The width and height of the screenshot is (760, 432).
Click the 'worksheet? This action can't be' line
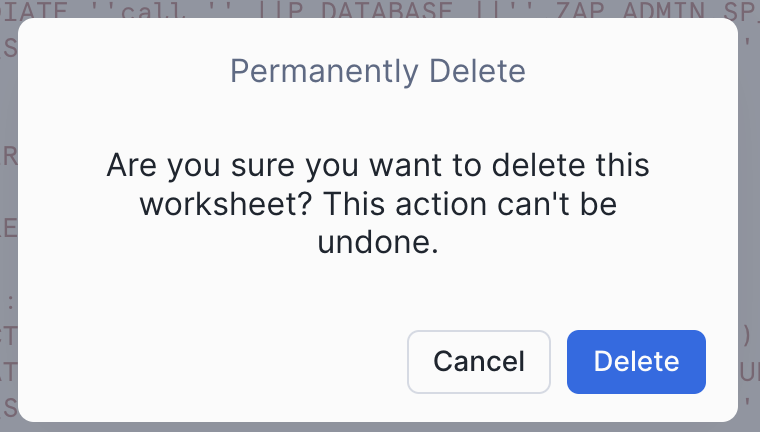click(378, 202)
